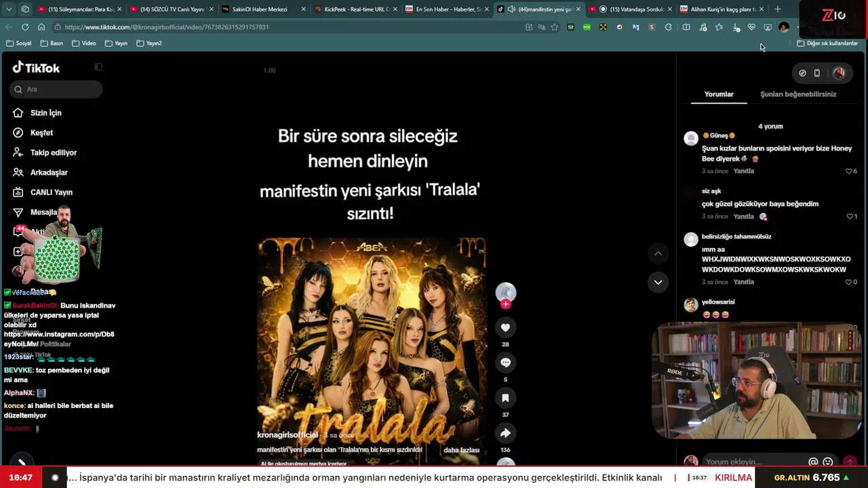Open the Basın bookmarks folder
The height and width of the screenshot is (488, 868).
click(52, 43)
